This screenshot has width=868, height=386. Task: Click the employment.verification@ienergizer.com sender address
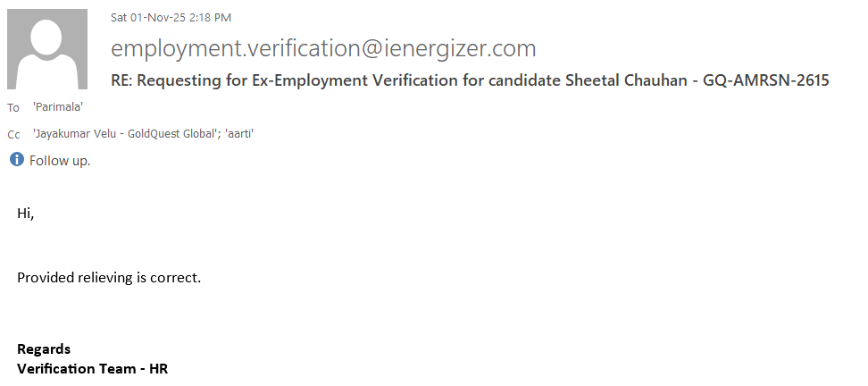[x=323, y=47]
